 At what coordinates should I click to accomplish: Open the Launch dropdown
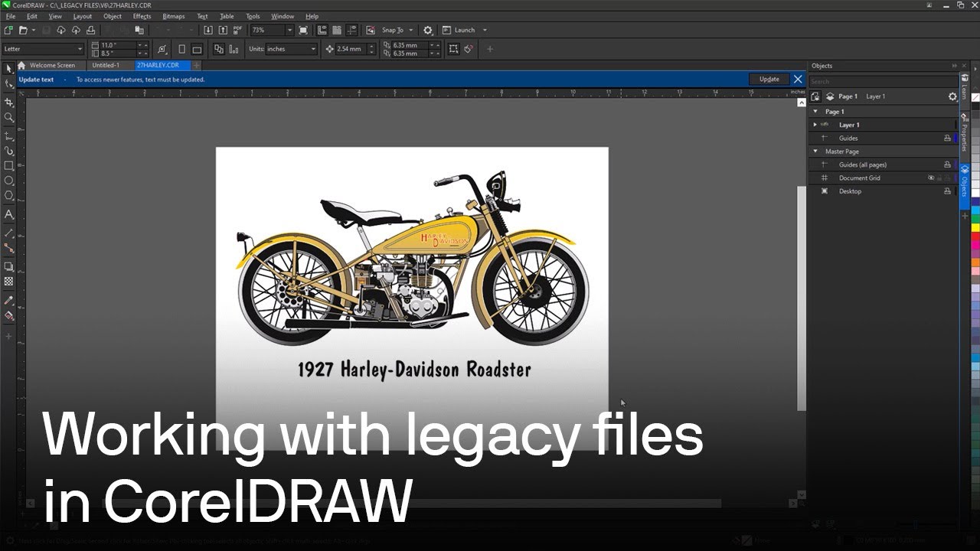(485, 30)
